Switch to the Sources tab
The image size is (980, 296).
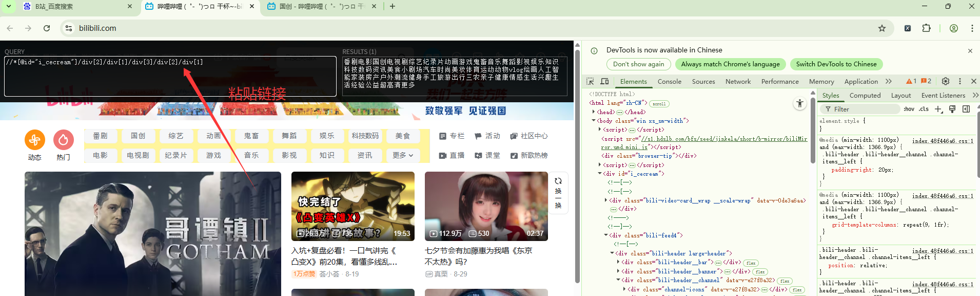tap(703, 81)
